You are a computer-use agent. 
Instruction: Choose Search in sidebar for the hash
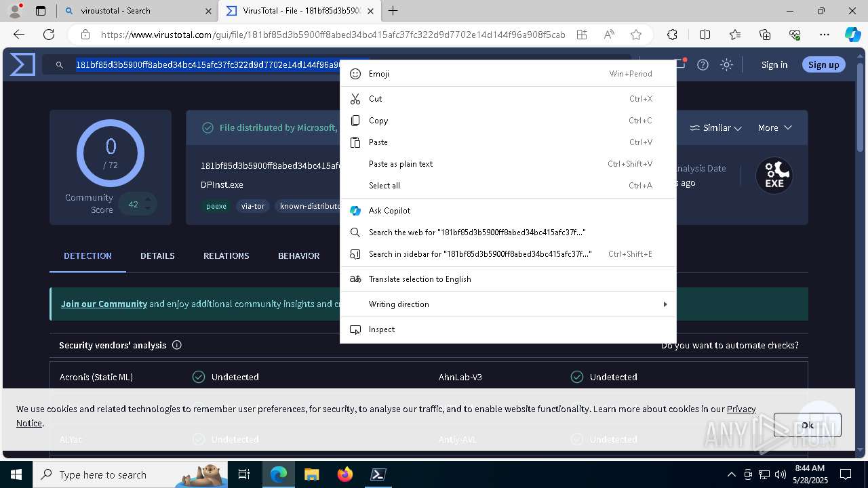pos(508,254)
